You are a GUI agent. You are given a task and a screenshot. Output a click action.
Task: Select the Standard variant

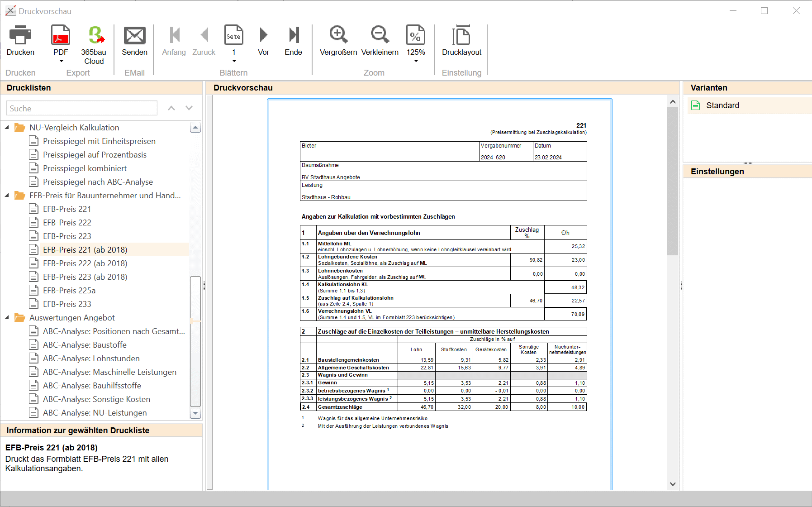[722, 105]
